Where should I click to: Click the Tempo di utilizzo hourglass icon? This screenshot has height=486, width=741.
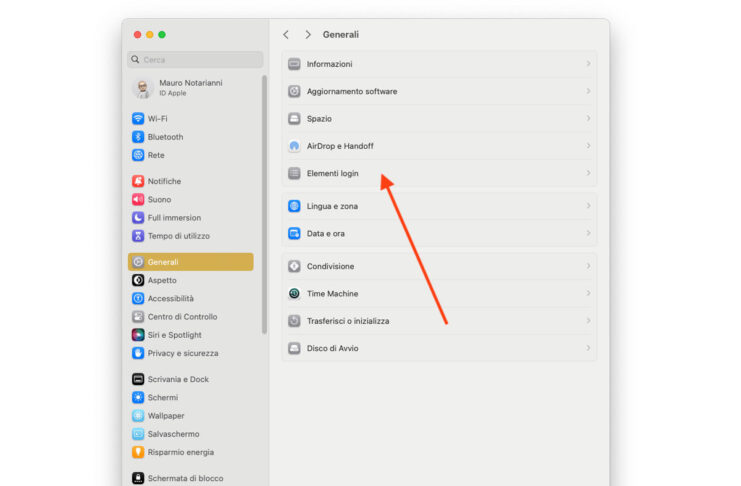coord(138,236)
